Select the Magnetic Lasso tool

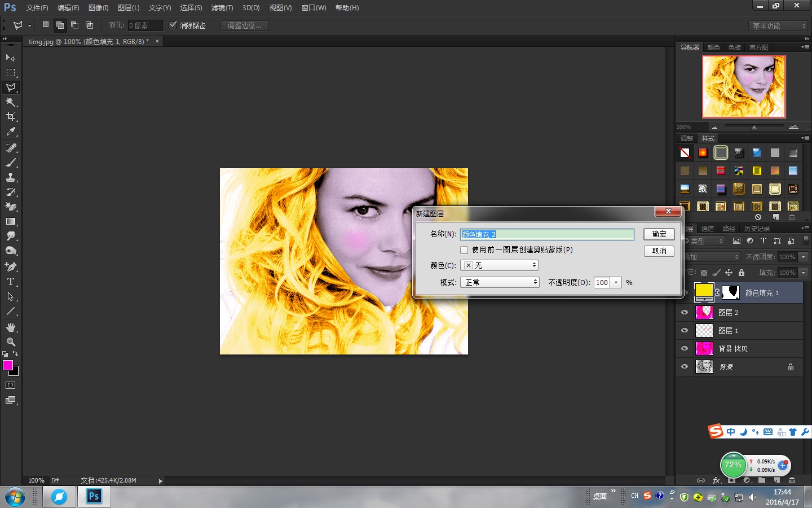tap(11, 87)
